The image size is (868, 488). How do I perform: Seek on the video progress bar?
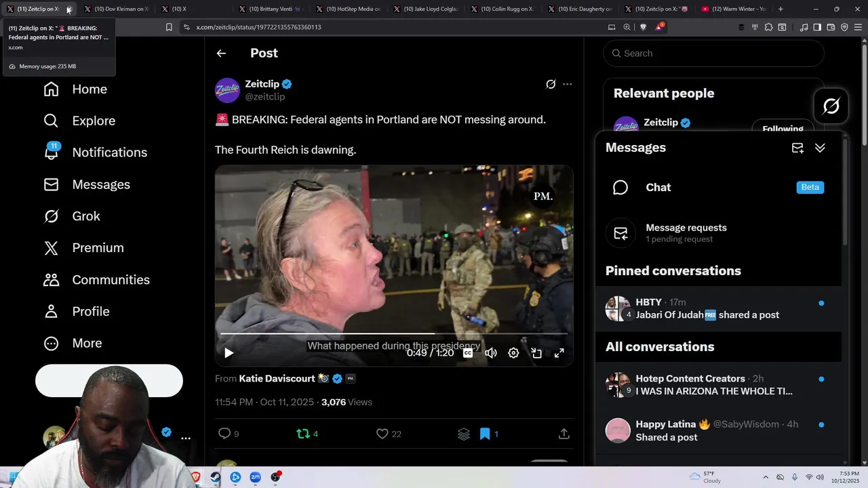coord(394,333)
